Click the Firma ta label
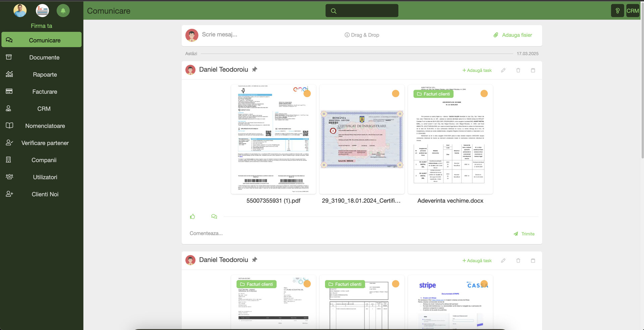 (41, 26)
